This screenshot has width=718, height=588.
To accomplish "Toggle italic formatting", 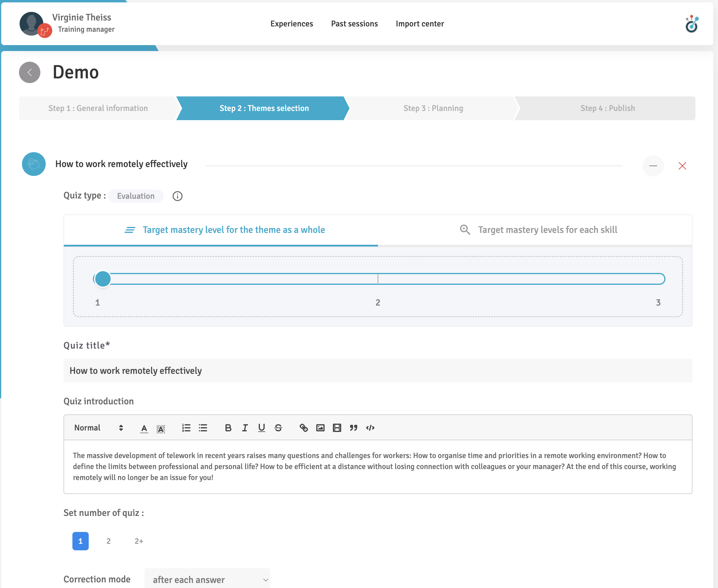I will click(245, 428).
